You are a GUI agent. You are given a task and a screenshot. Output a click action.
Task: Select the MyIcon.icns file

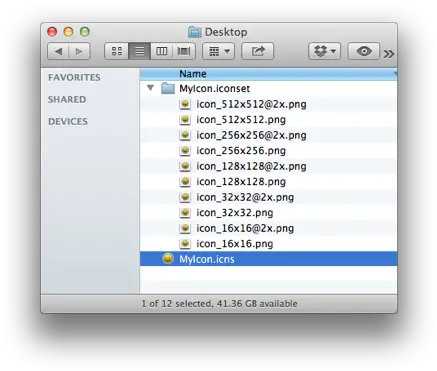coord(268,259)
